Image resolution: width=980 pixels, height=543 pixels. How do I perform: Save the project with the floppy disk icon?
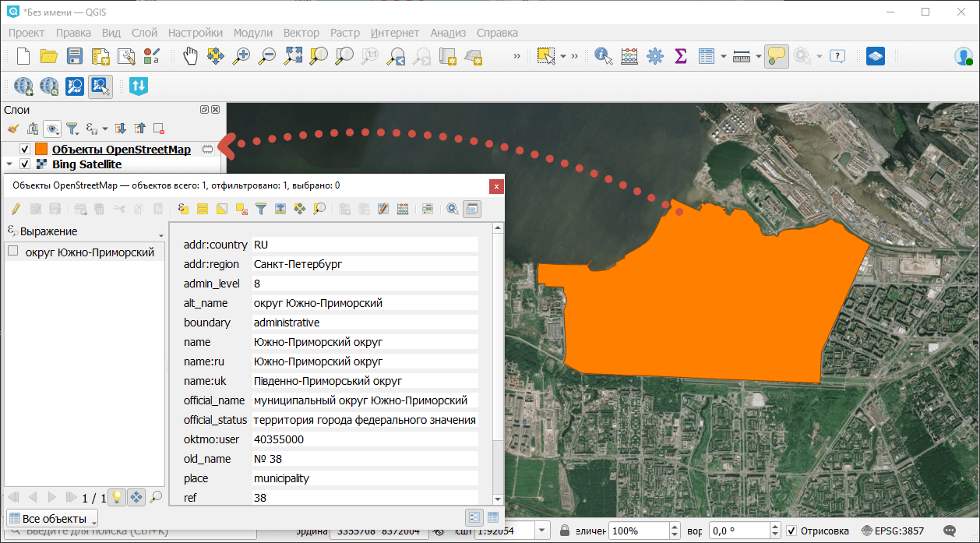pyautogui.click(x=74, y=55)
